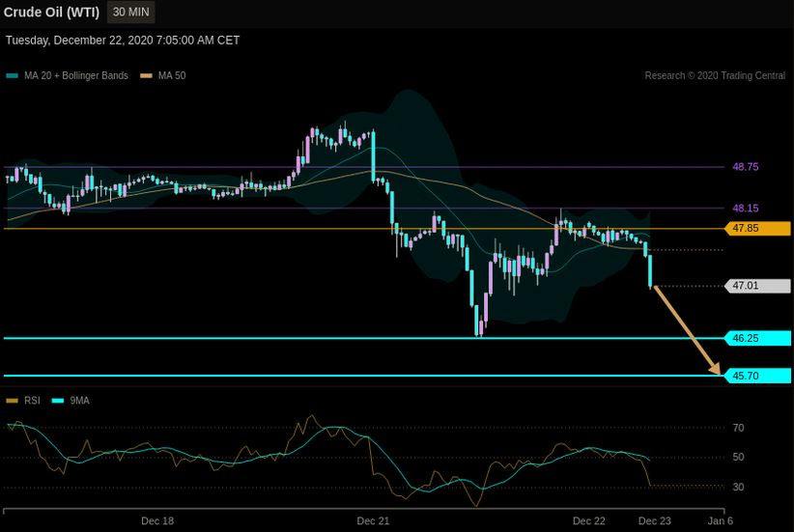
Task: Click the 9MA legend color swatch
Action: pos(58,401)
